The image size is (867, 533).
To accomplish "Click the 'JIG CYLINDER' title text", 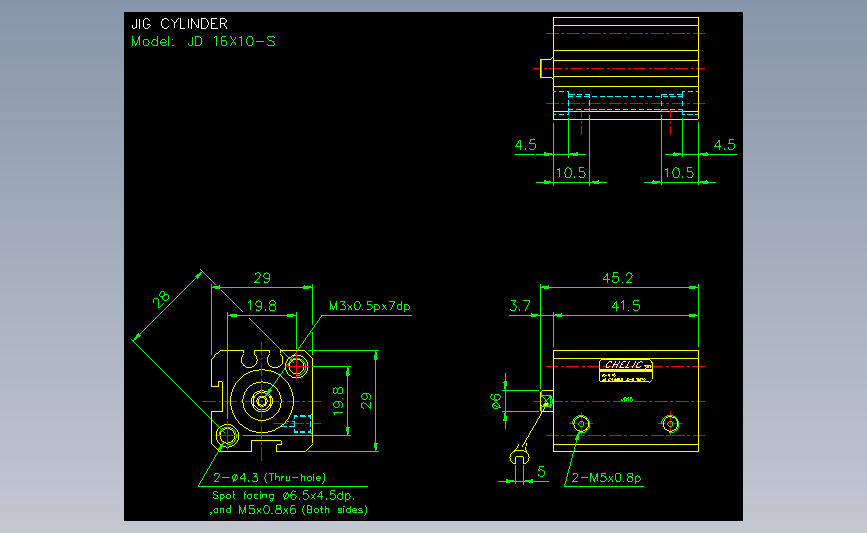I will pos(179,24).
